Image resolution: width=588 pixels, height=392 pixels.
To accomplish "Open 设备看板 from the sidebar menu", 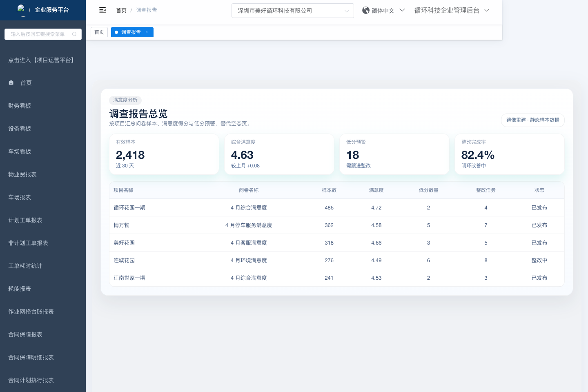I will tap(20, 129).
